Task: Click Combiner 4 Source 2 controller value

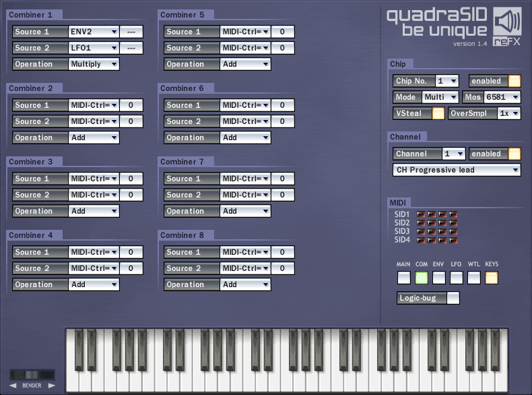Action: click(x=131, y=268)
